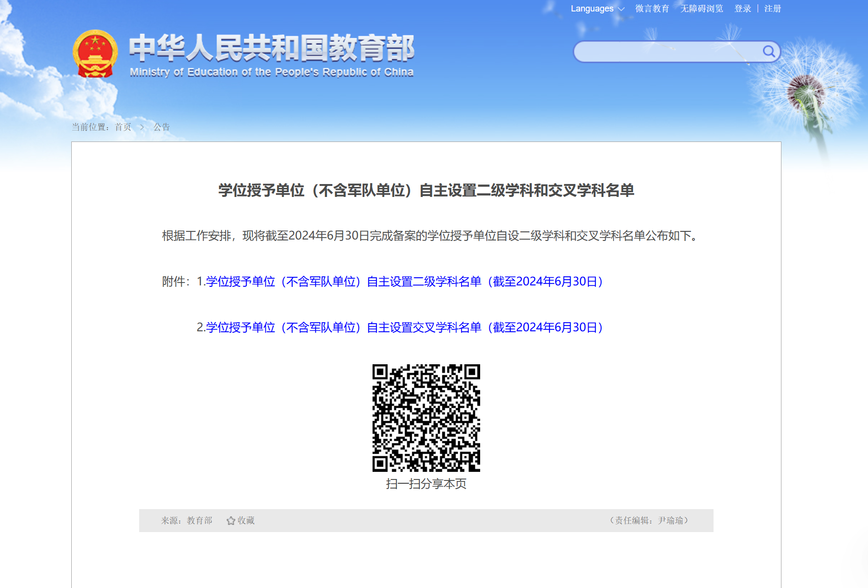The width and height of the screenshot is (868, 588).
Task: Click the 扫一扫分享本页 caption
Action: [x=426, y=484]
